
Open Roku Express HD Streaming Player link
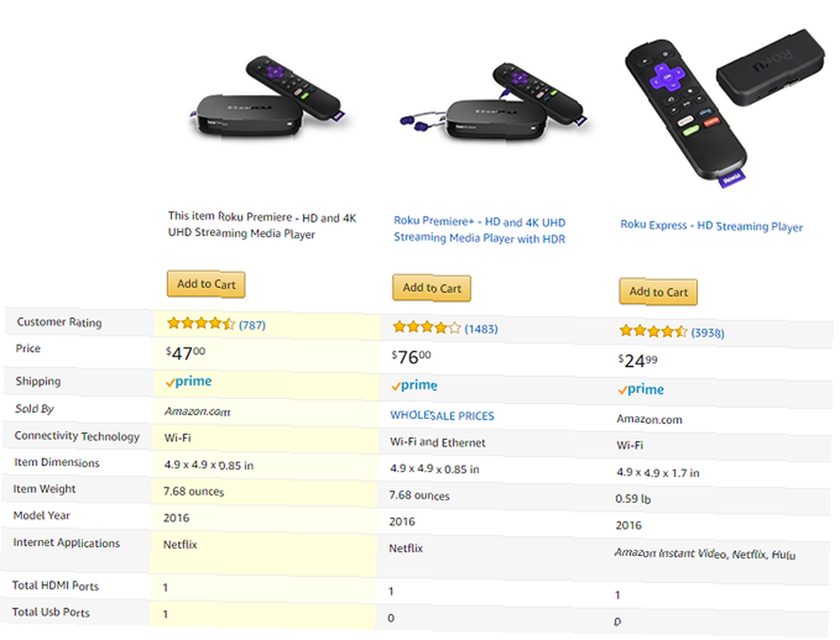pos(711,225)
